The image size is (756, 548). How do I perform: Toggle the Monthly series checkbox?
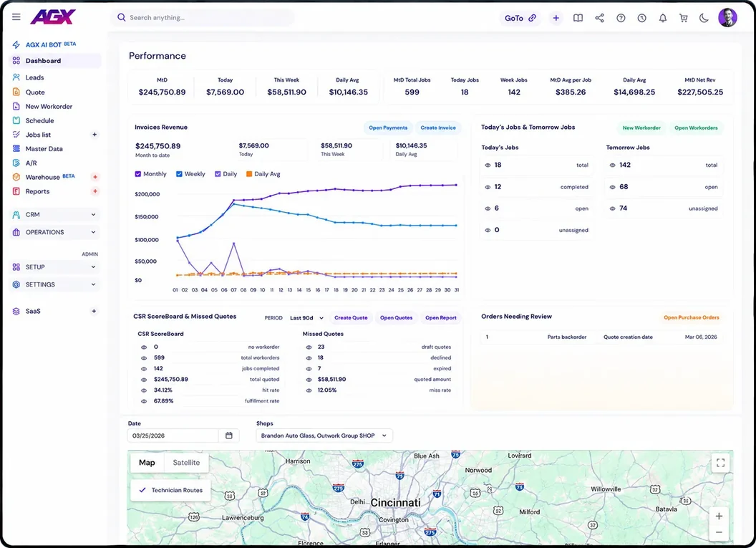coord(138,174)
